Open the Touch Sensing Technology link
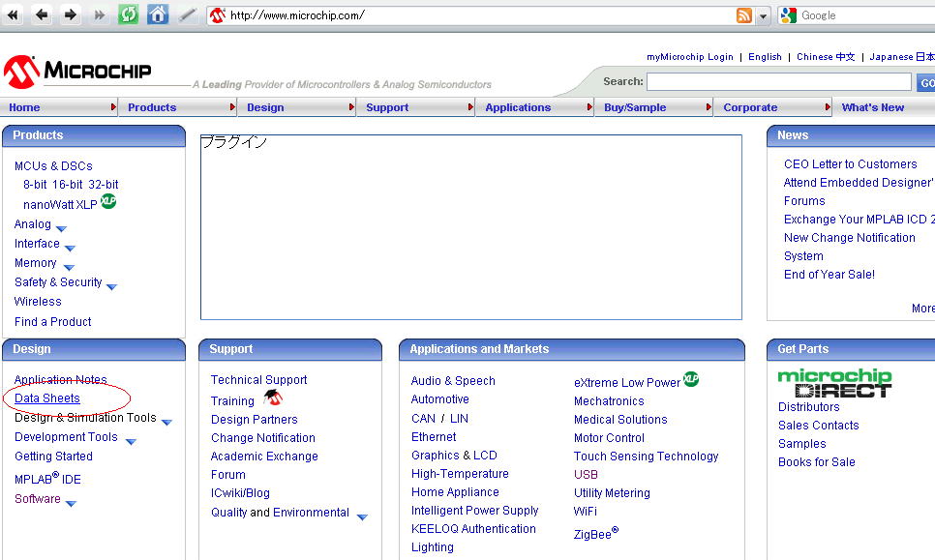This screenshot has height=560, width=935. [x=646, y=457]
